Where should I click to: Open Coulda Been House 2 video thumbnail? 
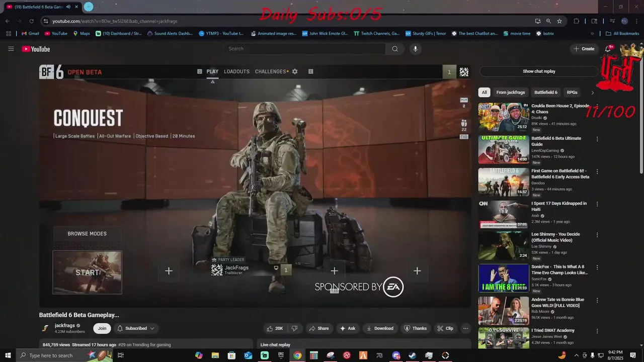504,117
